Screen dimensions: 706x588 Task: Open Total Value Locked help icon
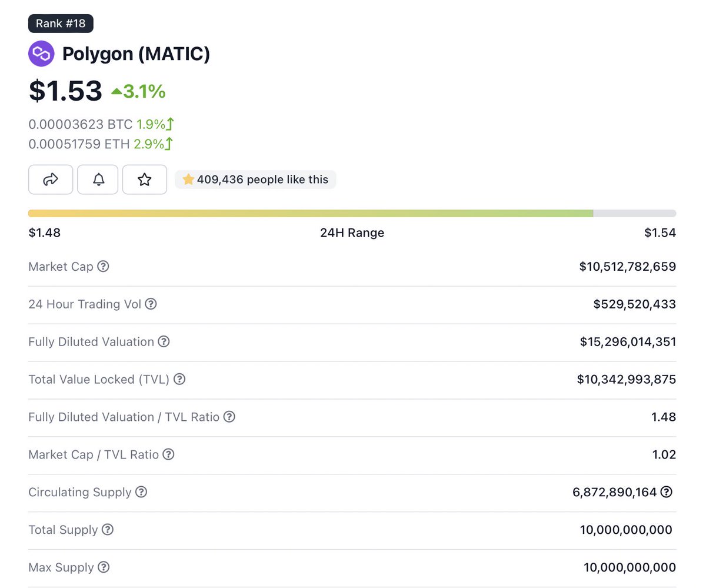[179, 380]
